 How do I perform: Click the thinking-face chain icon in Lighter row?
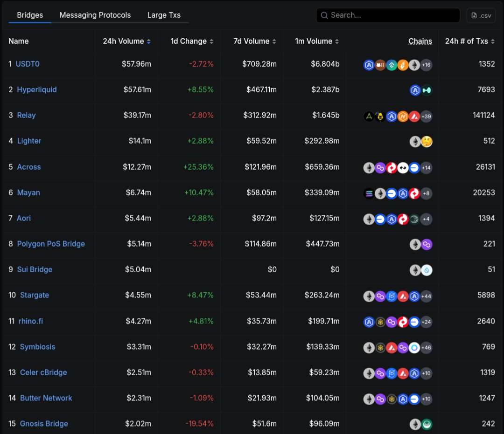tap(427, 142)
